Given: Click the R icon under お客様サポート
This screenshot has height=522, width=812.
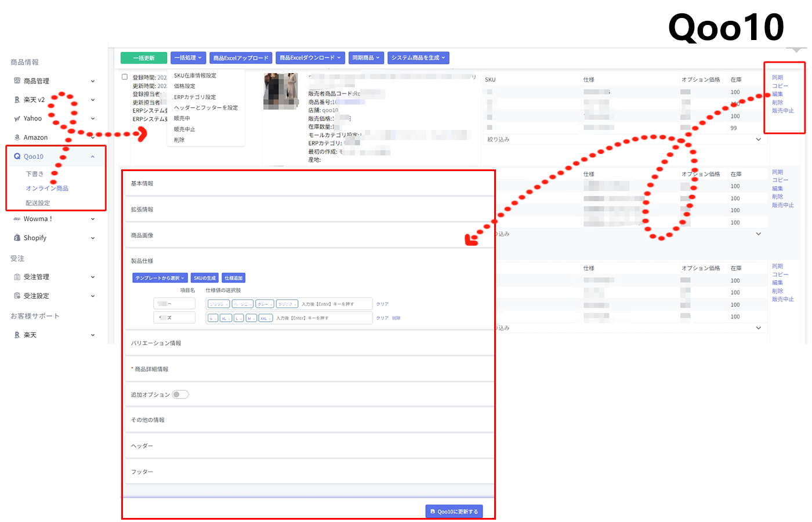Looking at the screenshot, I should (x=17, y=335).
